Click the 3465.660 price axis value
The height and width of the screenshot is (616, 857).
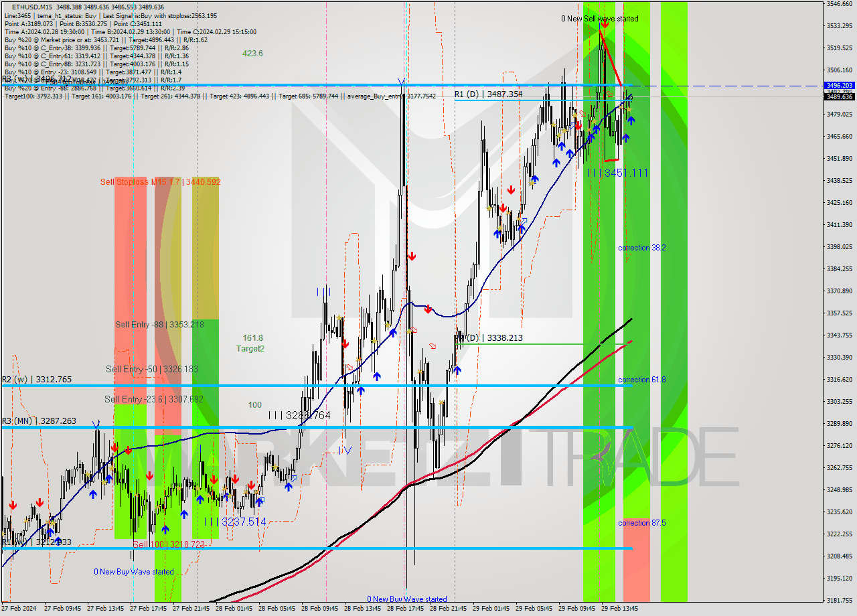[x=840, y=137]
